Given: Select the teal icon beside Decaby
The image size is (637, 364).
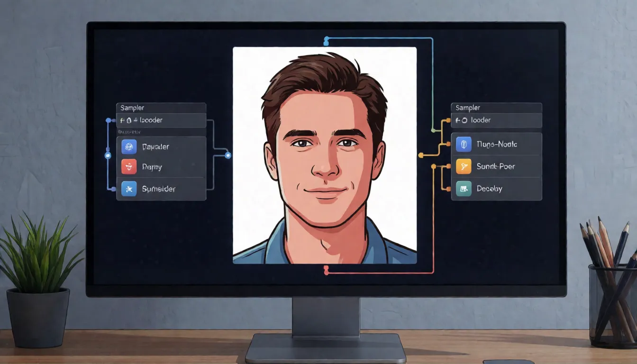Looking at the screenshot, I should coord(464,188).
